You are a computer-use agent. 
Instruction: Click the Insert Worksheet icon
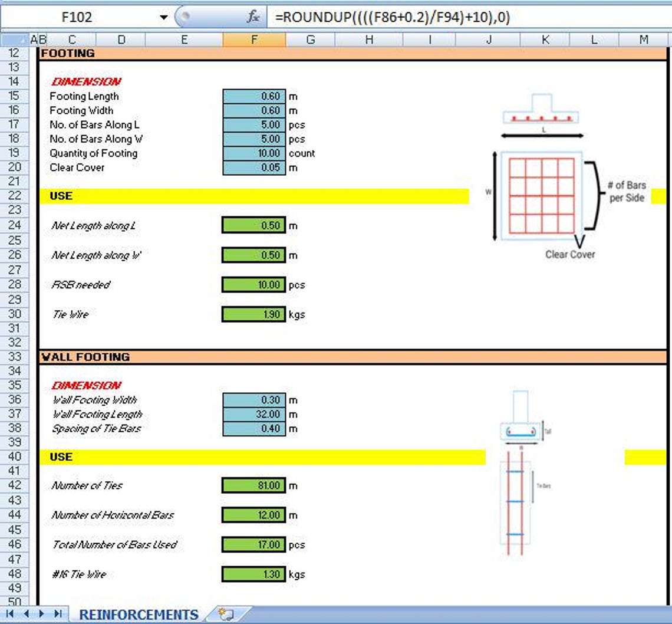coord(226,613)
